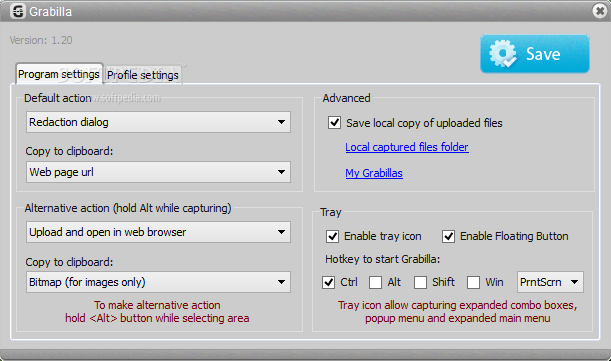Click the 'Version: 1.20' text

(41, 40)
